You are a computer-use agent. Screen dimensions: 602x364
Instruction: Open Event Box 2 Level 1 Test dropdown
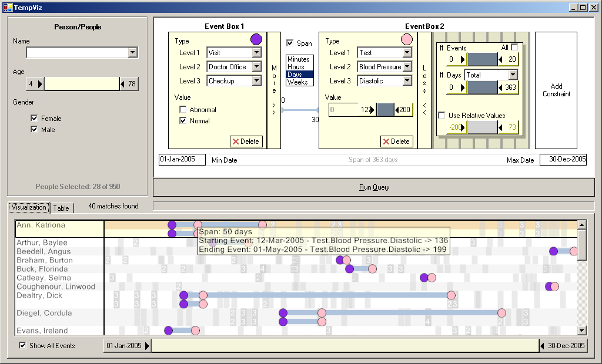(407, 53)
